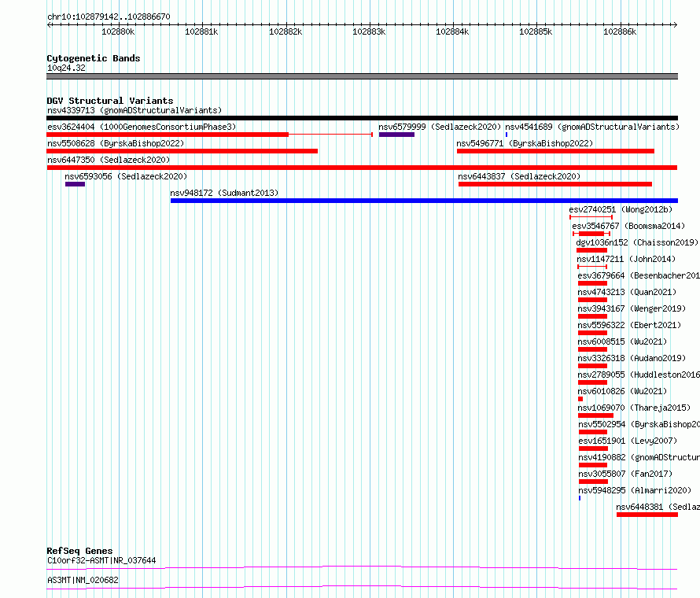Select the nsv6448381 Sedlazeck variant label
Image resolution: width=700 pixels, height=598 pixels.
658,507
